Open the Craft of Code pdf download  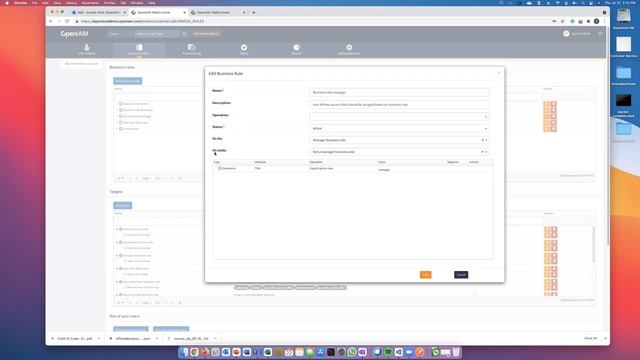[74, 339]
